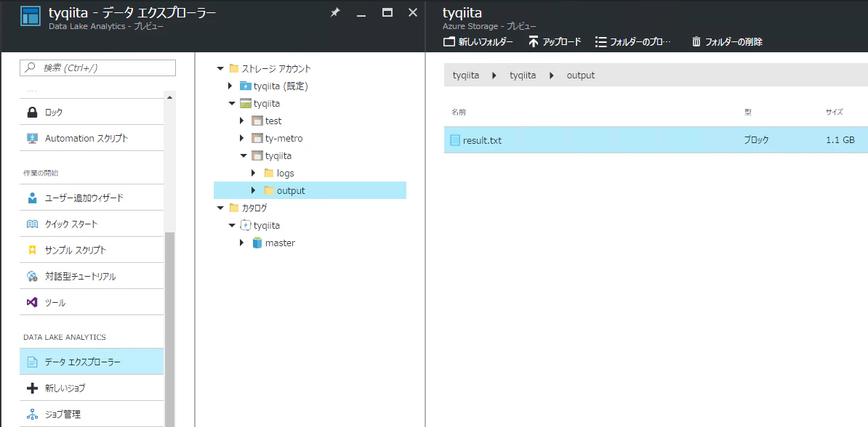Click the ジョブ管理 hierarchy icon
This screenshot has height=427, width=868.
[x=32, y=414]
